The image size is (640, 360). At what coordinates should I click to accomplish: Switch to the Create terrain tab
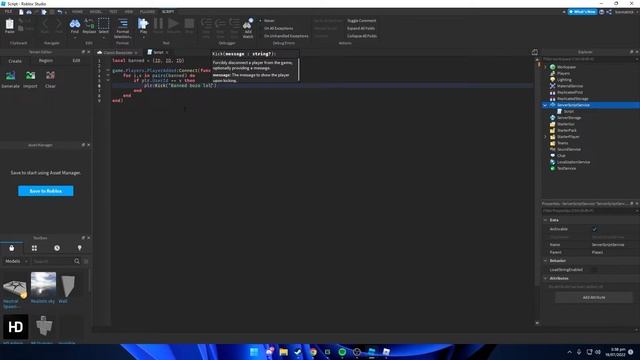15,61
